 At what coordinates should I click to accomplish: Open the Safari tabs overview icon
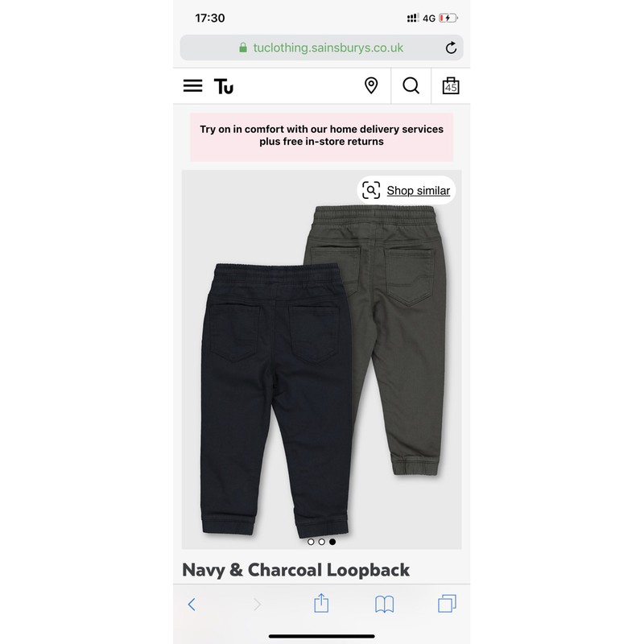[447, 603]
